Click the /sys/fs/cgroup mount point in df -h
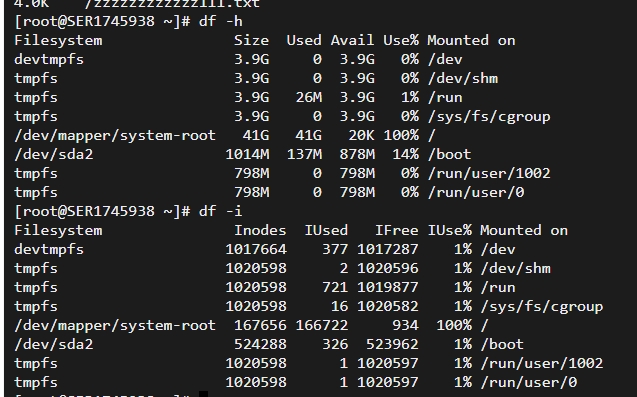 coord(489,117)
